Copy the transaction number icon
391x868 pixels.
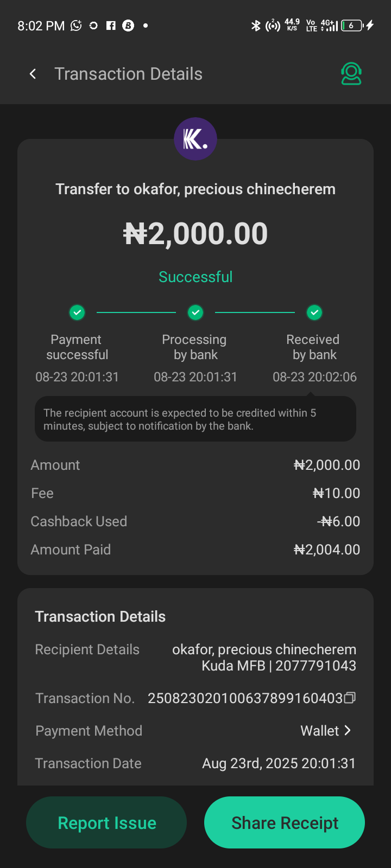point(350,698)
